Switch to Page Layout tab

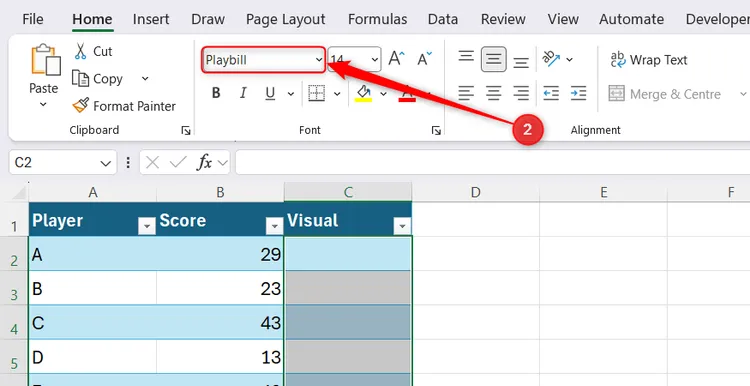click(x=286, y=19)
